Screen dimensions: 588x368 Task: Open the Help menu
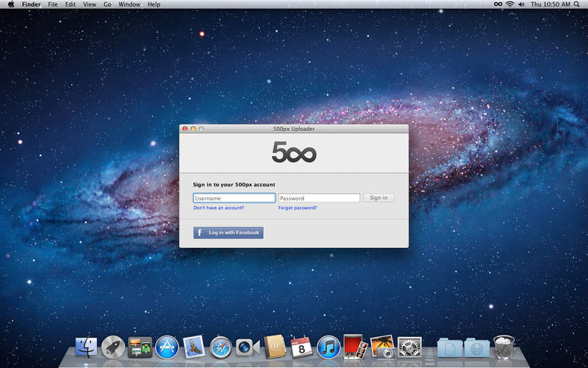click(x=154, y=4)
